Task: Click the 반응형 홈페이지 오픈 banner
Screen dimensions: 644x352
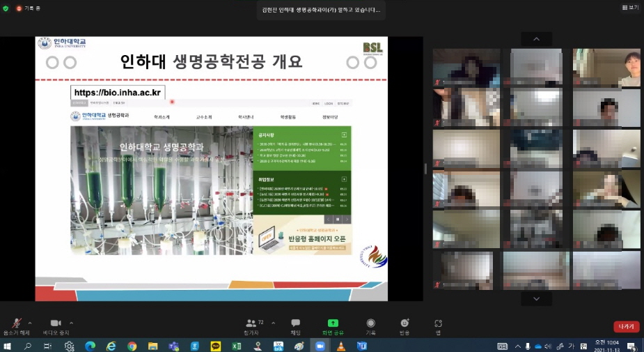Action: [x=302, y=235]
